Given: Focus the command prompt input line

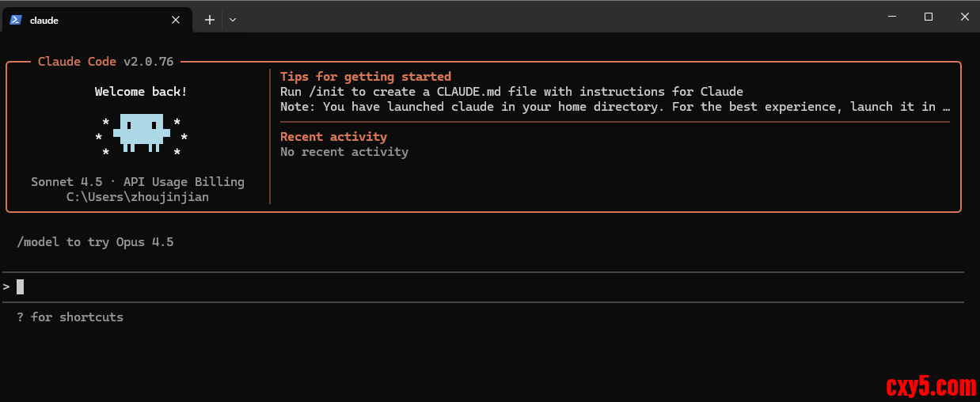Looking at the screenshot, I should 475,286.
